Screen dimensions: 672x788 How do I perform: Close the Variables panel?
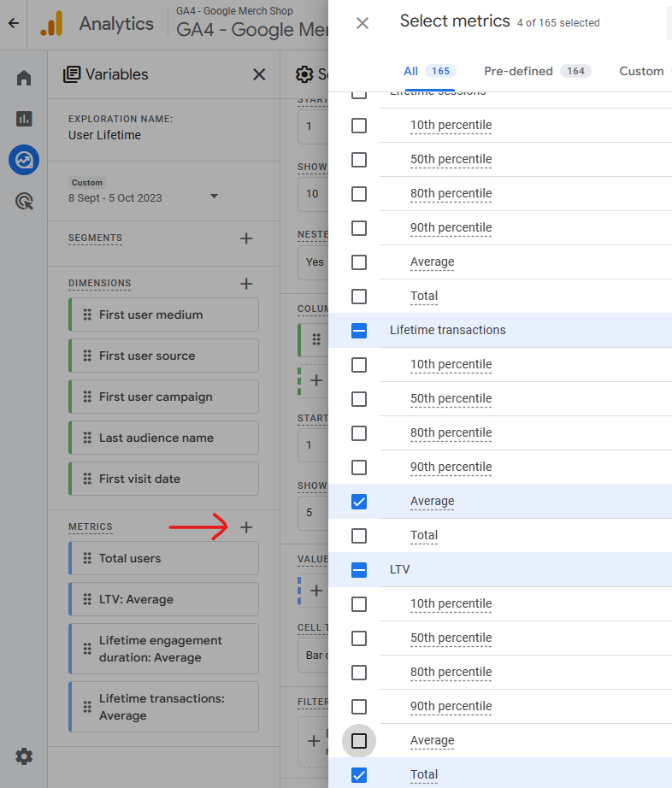pos(259,74)
